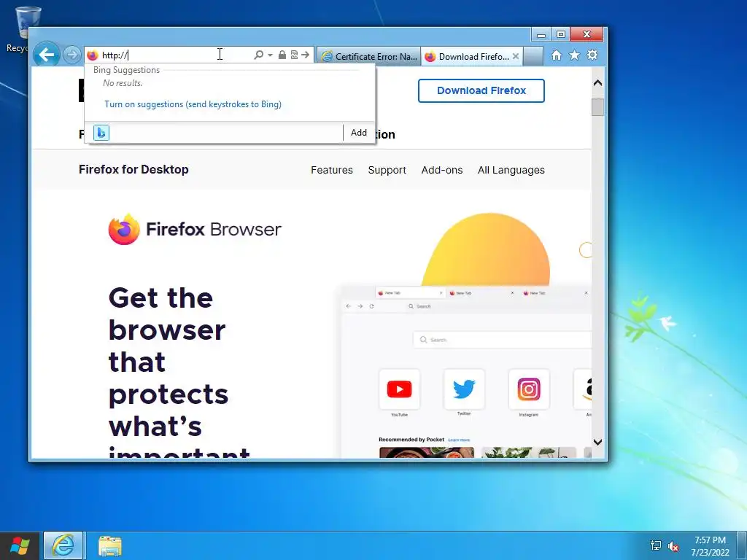Open the Features menu item
Screen dimensions: 747x560
(x=332, y=170)
